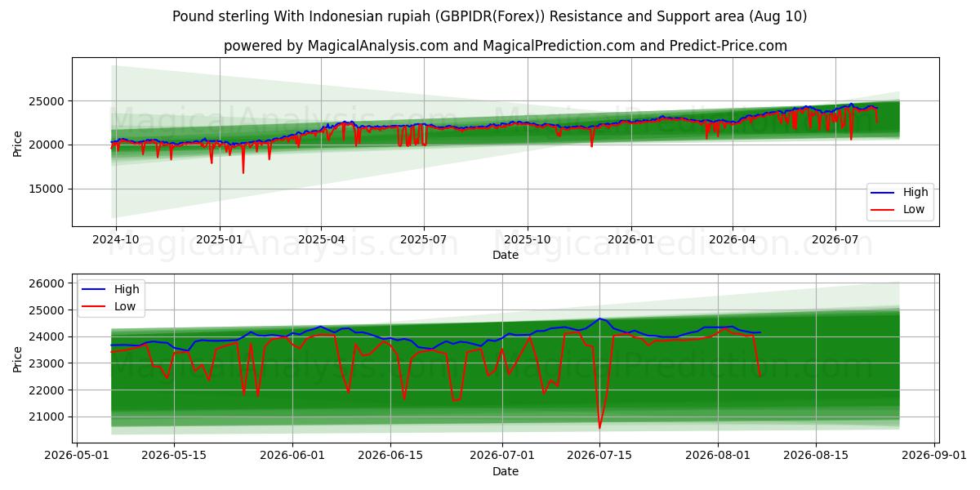Click the 2026-04 date tick
Screen dimensions: 980x490
732,239
